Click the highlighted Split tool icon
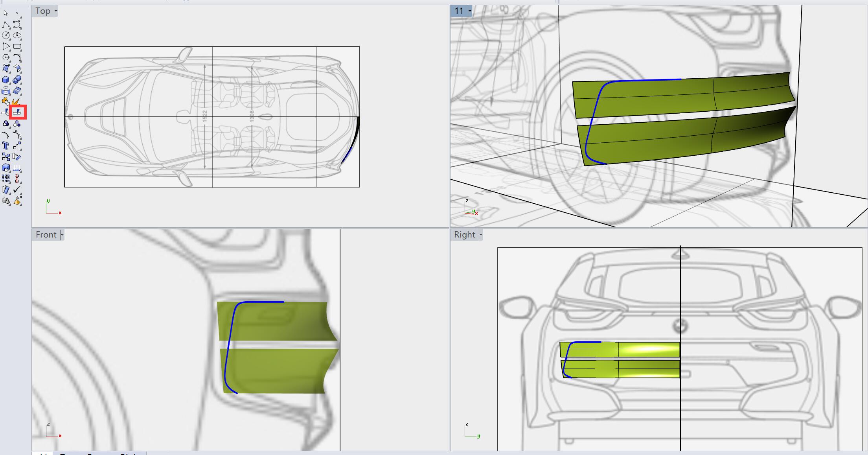The image size is (868, 455). click(x=17, y=112)
